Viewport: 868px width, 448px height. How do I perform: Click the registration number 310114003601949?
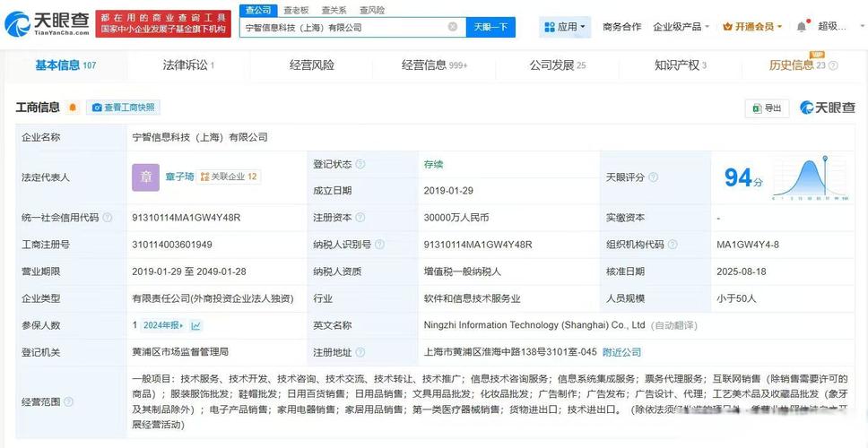point(172,245)
